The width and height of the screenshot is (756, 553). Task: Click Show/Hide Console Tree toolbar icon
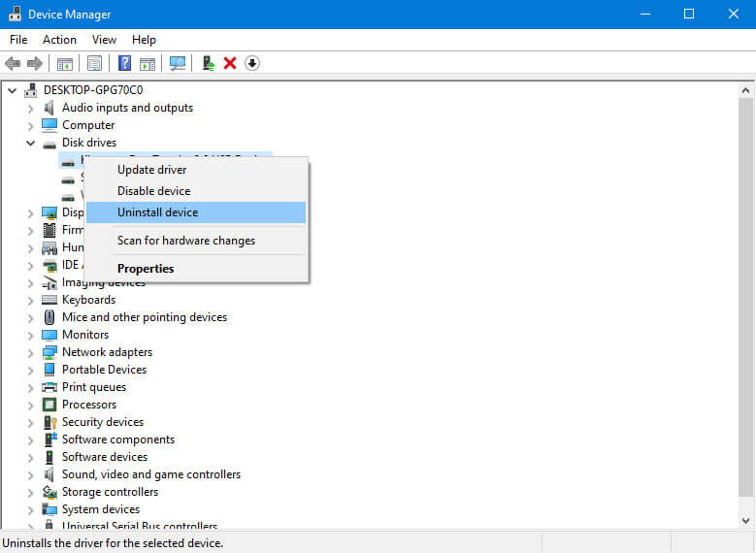(x=65, y=63)
